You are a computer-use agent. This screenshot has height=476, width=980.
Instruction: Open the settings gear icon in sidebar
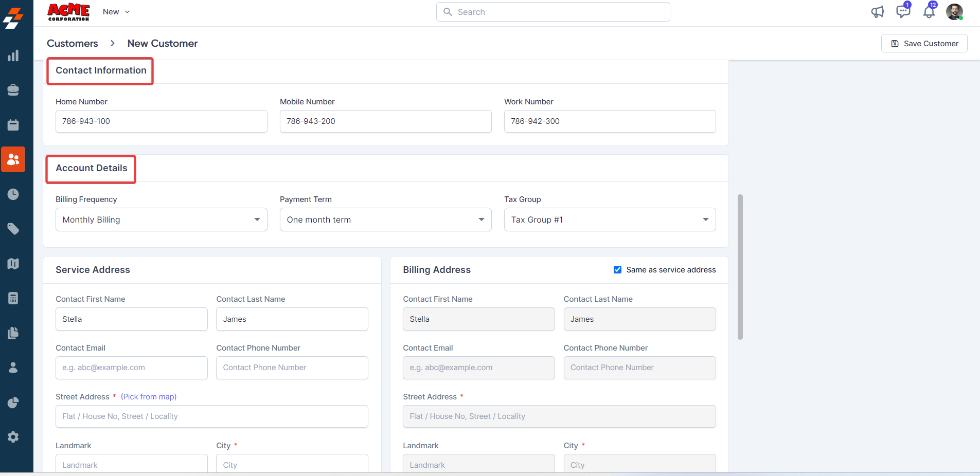[x=13, y=437]
